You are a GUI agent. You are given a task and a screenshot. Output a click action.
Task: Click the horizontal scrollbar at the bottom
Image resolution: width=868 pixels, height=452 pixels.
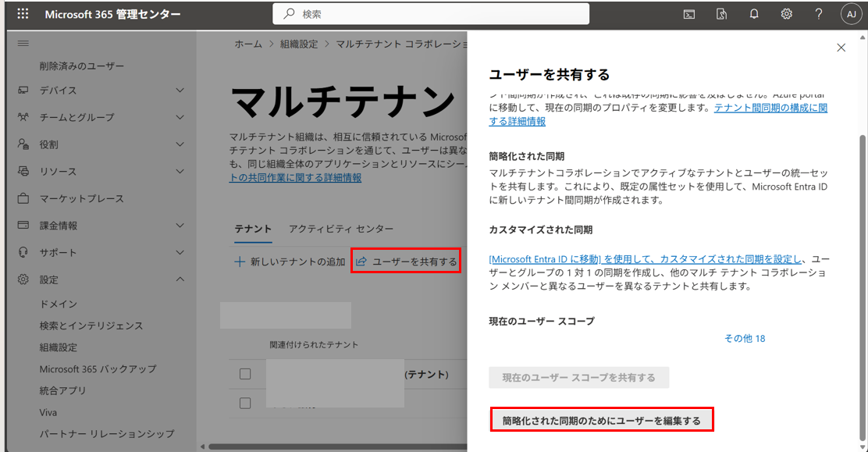pos(338,447)
